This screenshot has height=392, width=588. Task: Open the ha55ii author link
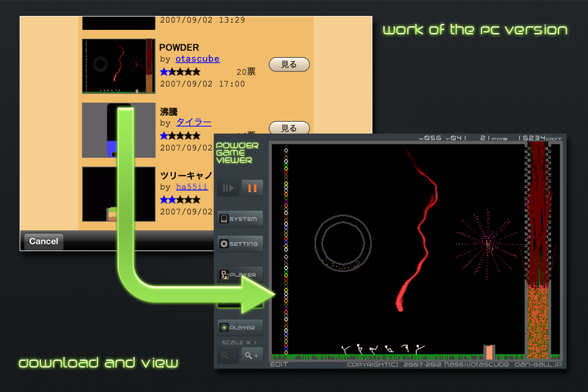(192, 186)
